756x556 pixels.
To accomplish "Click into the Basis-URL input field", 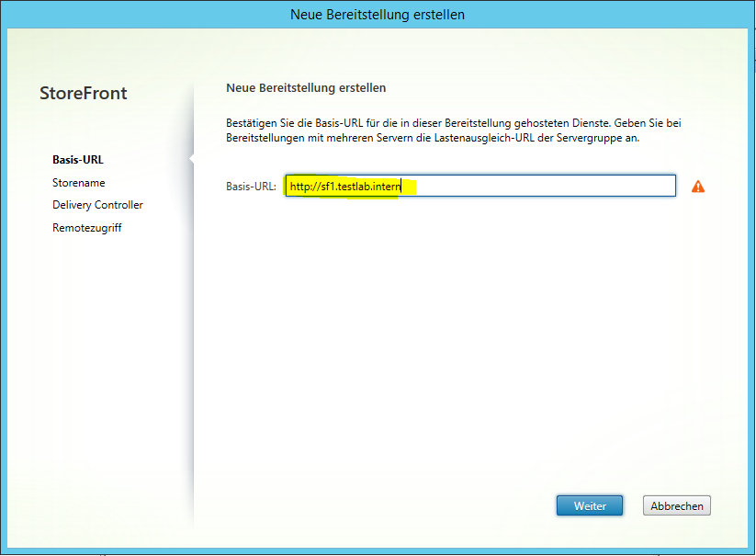I will pyautogui.click(x=480, y=187).
